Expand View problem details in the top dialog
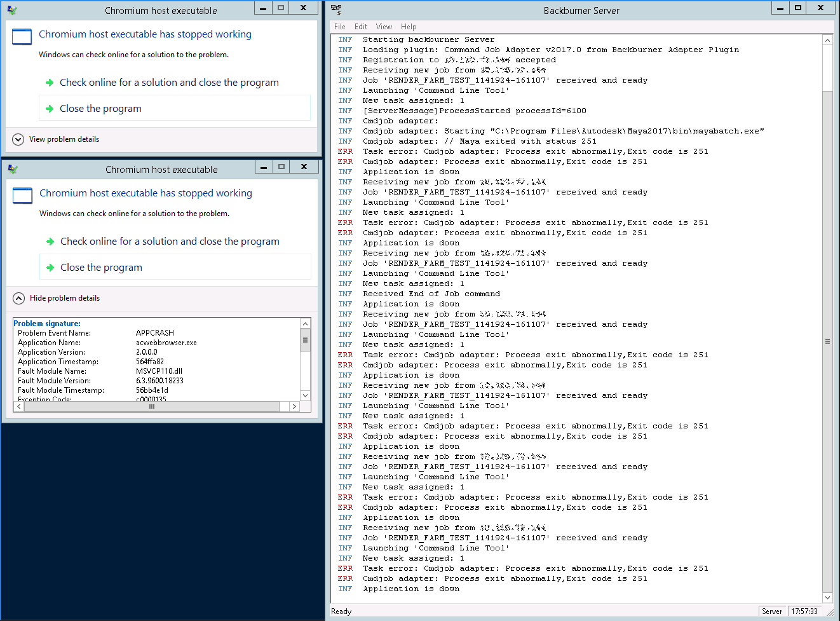Image resolution: width=840 pixels, height=621 pixels. (x=56, y=139)
